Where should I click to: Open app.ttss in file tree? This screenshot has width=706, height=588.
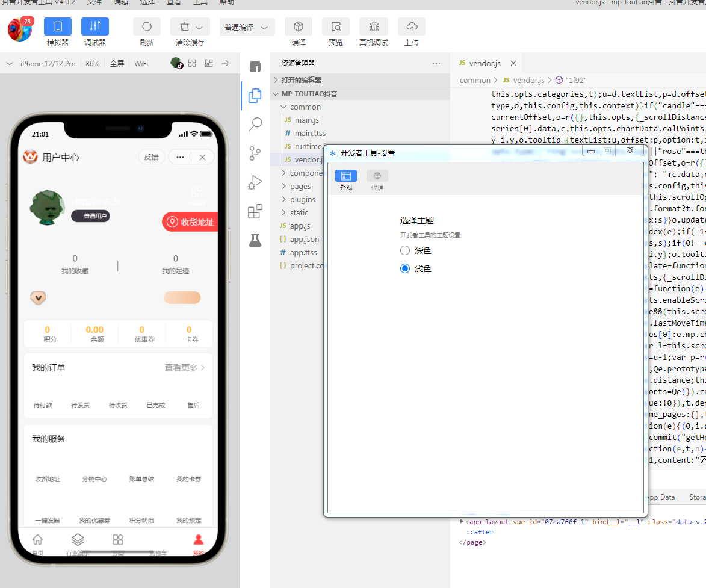[x=303, y=253]
